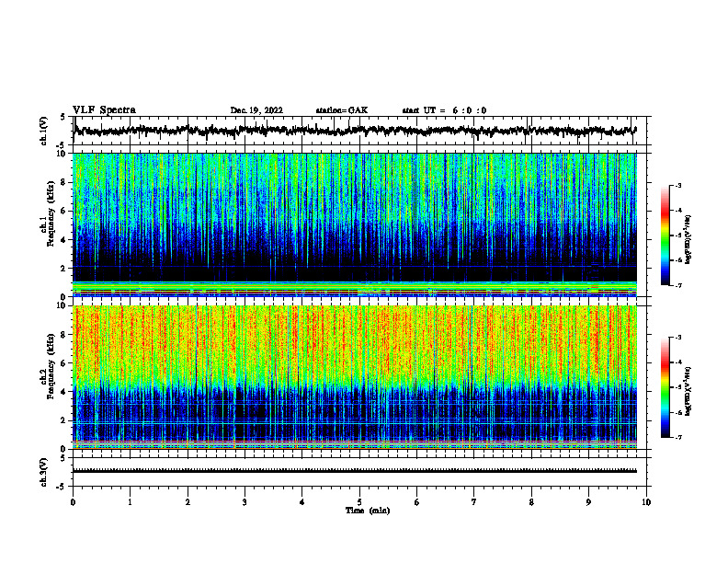Viewport: 728px width, 563px height.
Task: Click the "8" tick label on Time axis
Action: [x=531, y=501]
